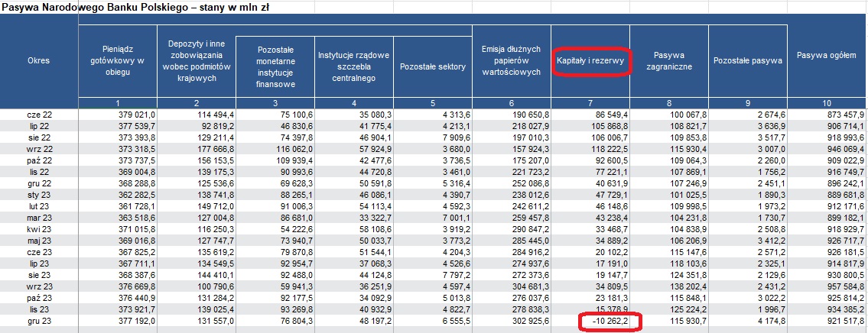Select other sectors value '6 555,5' in gru 23

tap(457, 320)
